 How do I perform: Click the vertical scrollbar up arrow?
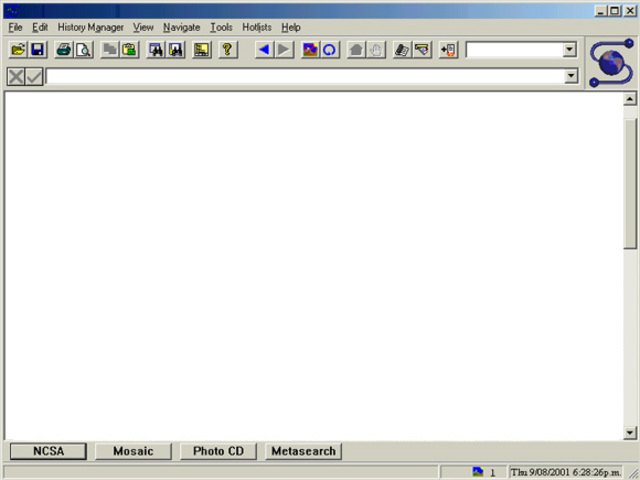coord(630,99)
